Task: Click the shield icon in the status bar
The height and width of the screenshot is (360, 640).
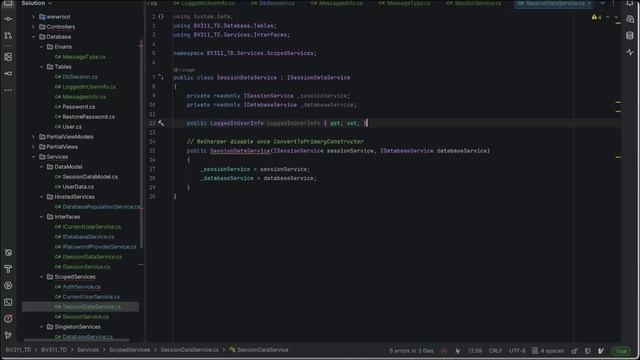Action: coord(588,351)
